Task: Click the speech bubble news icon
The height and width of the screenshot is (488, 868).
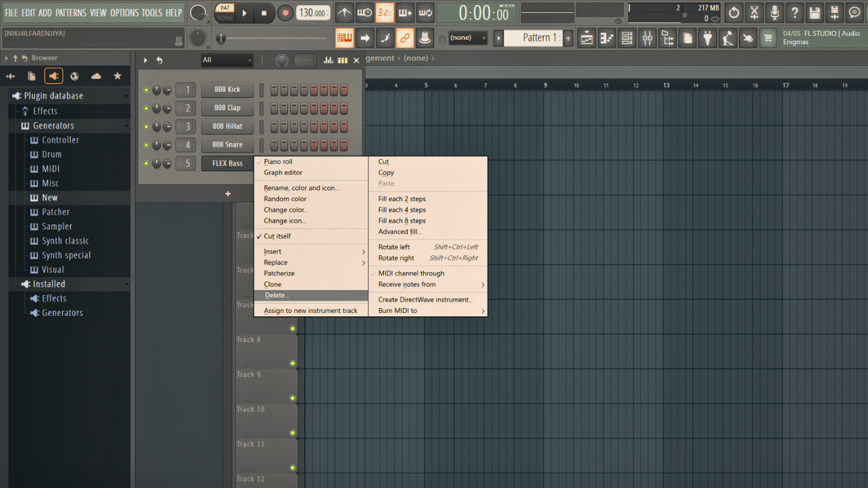Action: (856, 12)
